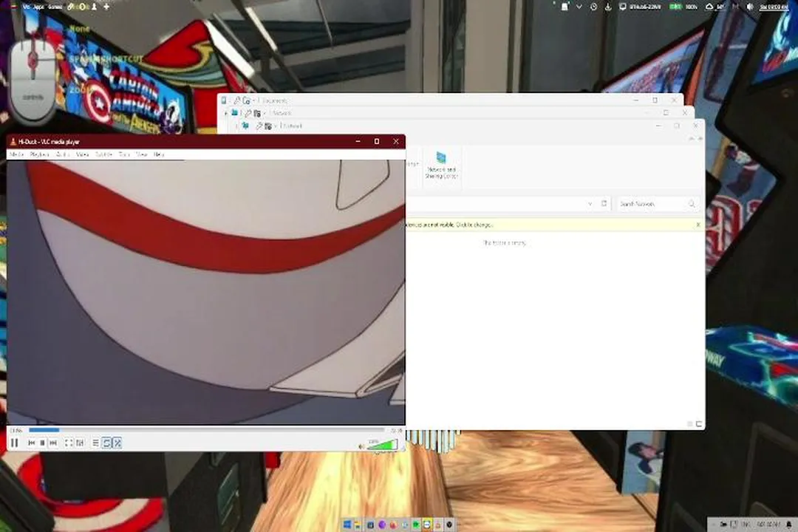The width and height of the screenshot is (798, 532).
Task: Toggle random shuffle in VLC
Action: (x=117, y=443)
